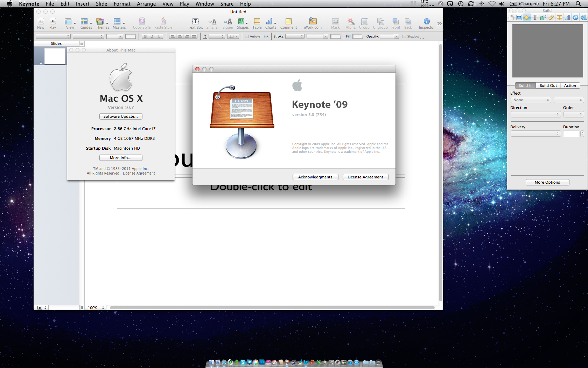
Task: Enable the Auto-shrink checkbox
Action: click(x=247, y=36)
